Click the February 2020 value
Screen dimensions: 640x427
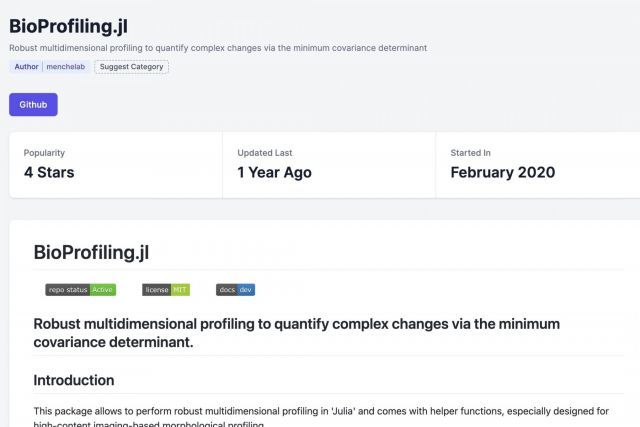502,172
